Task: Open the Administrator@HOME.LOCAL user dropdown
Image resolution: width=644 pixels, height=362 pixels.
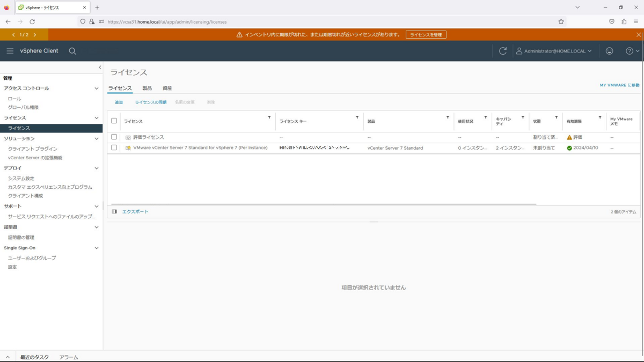Action: pos(554,51)
